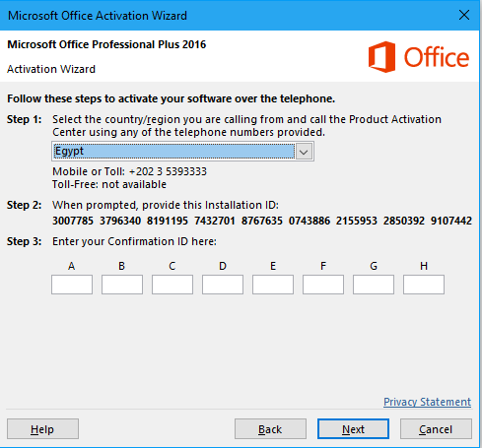Screen dimensions: 482x448
Task: Click Installation ID group 7432701
Action: (x=215, y=221)
